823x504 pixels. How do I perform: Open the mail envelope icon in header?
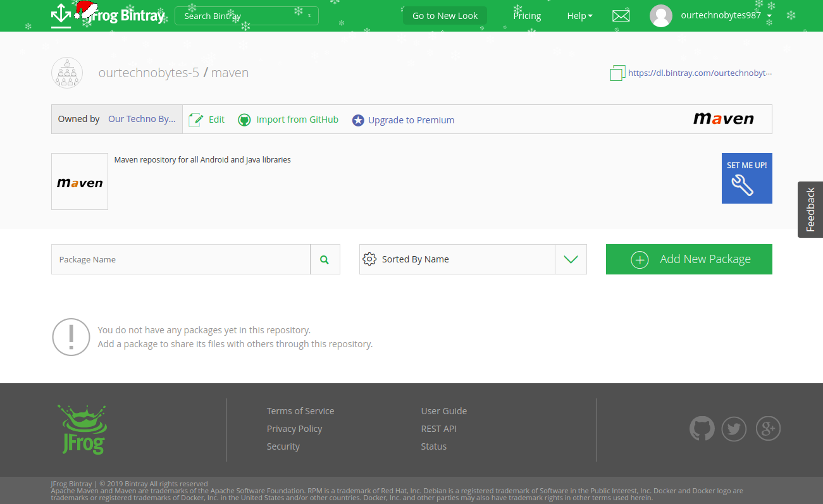pos(621,16)
